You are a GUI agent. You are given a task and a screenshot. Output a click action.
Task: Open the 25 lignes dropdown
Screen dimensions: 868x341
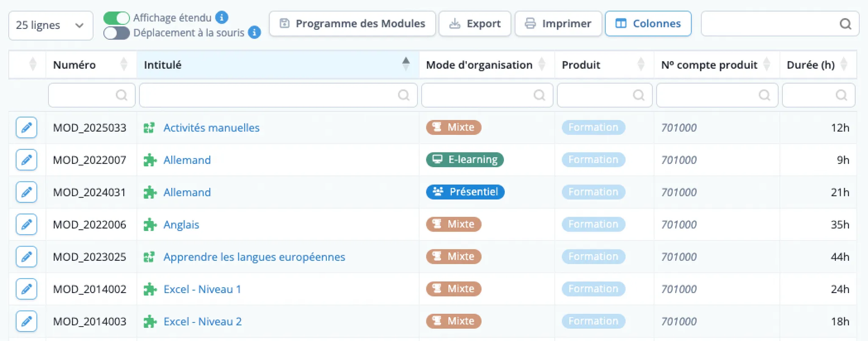50,25
